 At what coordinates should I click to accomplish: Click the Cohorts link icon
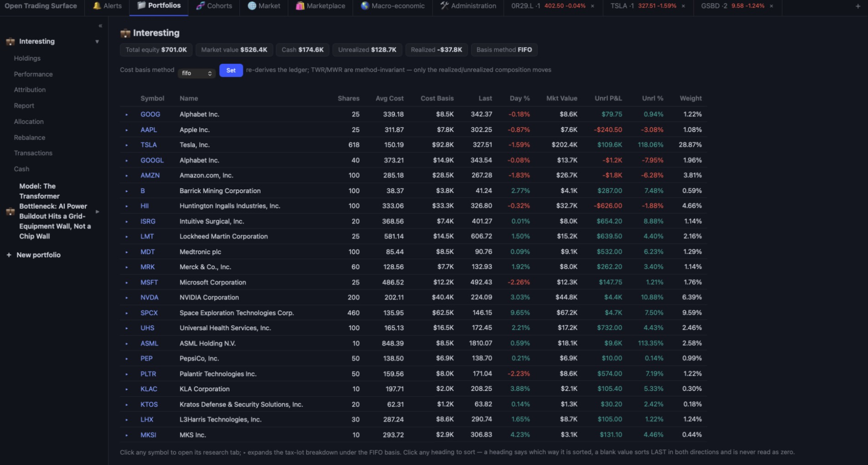click(x=200, y=6)
